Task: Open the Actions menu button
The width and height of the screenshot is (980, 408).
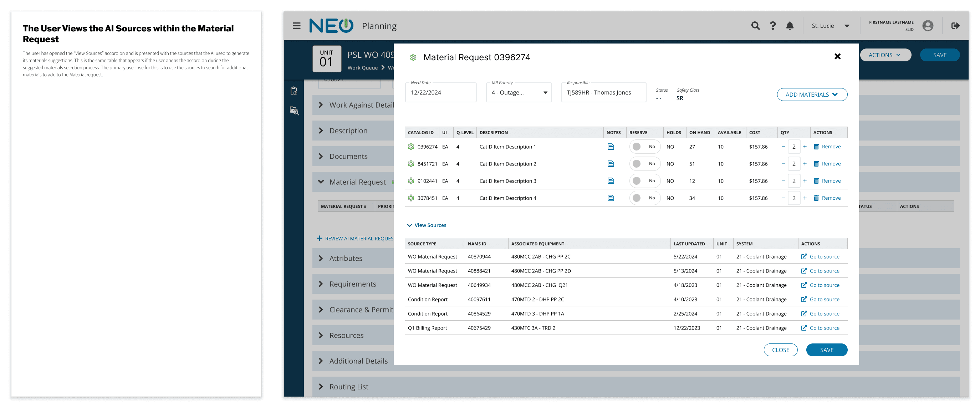Action: pyautogui.click(x=884, y=55)
